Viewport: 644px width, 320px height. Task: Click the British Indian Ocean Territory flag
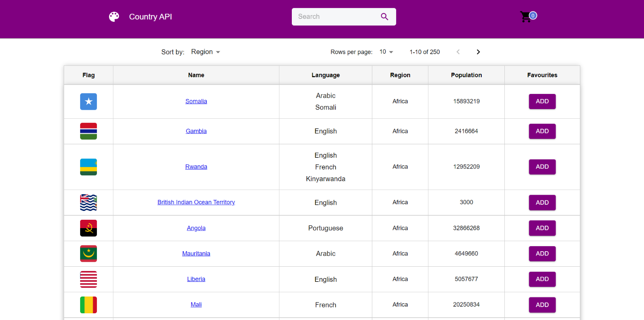point(88,203)
